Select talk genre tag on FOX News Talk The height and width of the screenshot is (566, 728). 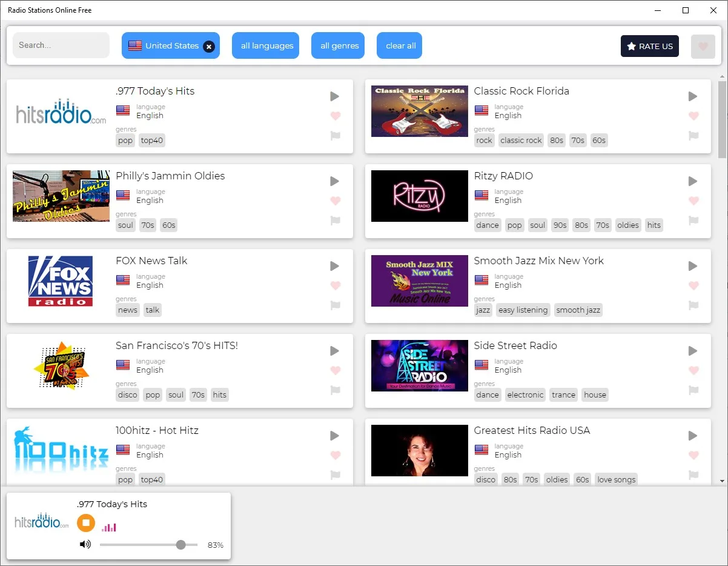[153, 310]
